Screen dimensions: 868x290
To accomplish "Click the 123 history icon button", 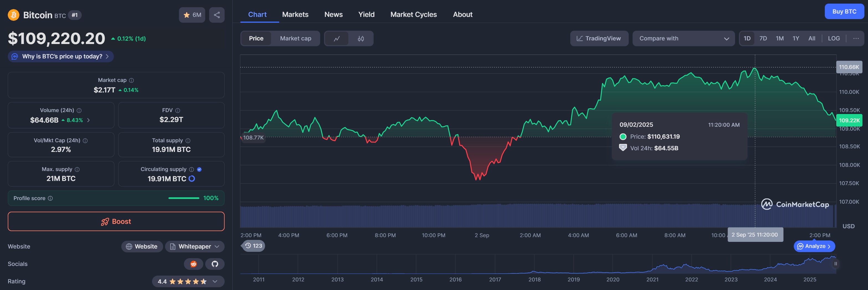I will pos(253,245).
